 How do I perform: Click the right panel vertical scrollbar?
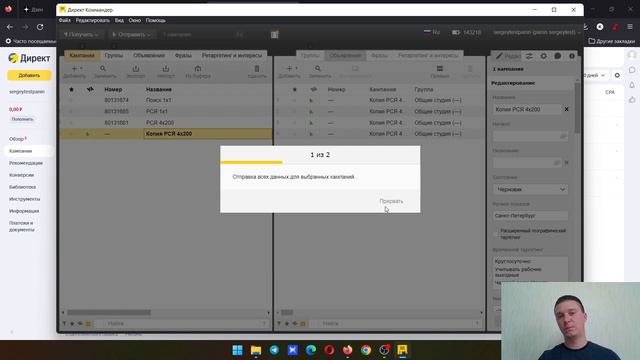[x=577, y=107]
